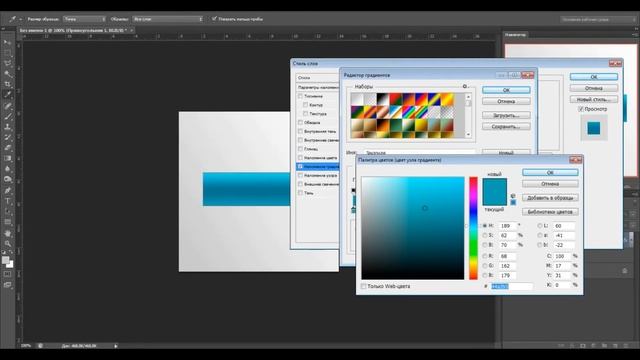
Task: Select the L lightness radio button
Action: (x=540, y=226)
